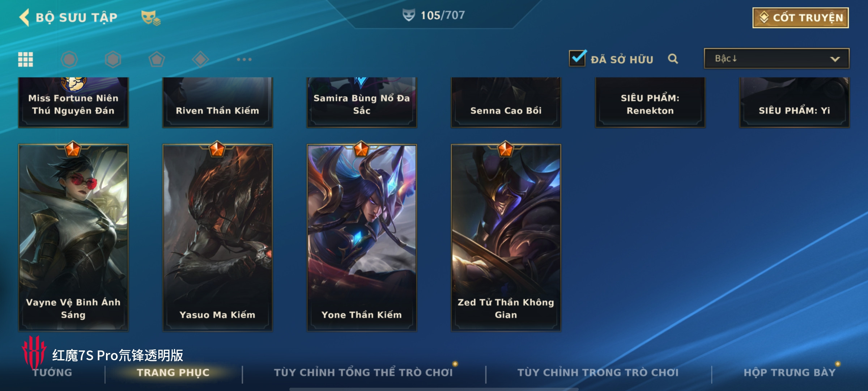This screenshot has width=868, height=391.
Task: Filter by the diamond rarity icon
Action: (x=200, y=59)
